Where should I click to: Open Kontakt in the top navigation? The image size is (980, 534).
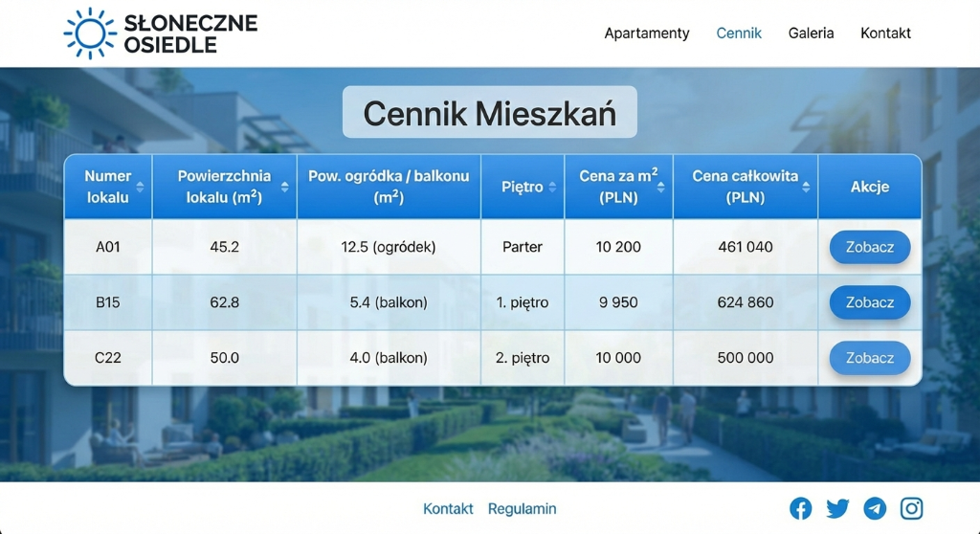tap(885, 33)
